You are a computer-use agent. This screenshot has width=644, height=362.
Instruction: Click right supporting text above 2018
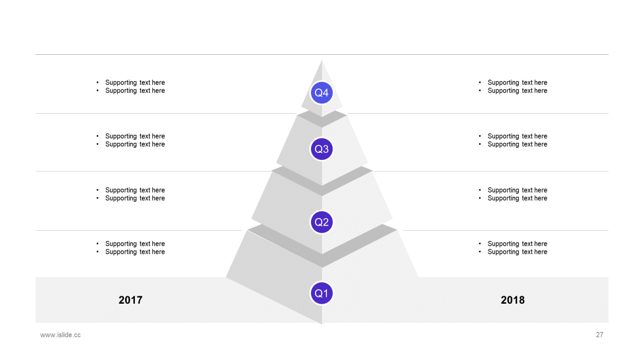click(513, 248)
